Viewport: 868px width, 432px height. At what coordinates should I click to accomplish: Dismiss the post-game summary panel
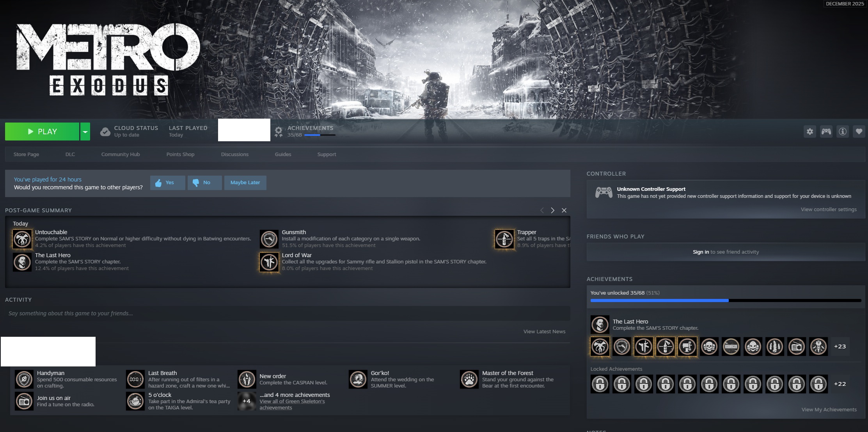pos(564,210)
